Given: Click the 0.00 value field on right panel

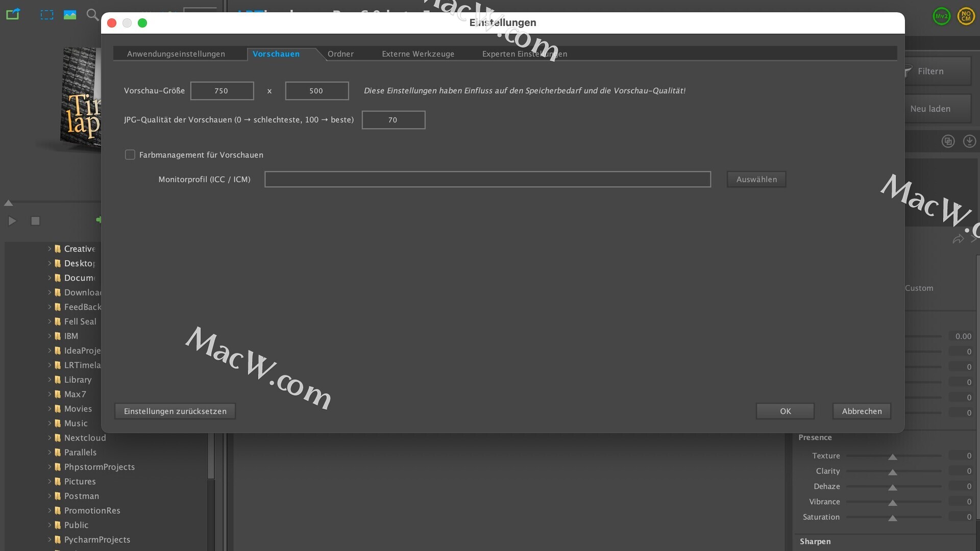Looking at the screenshot, I should [962, 336].
